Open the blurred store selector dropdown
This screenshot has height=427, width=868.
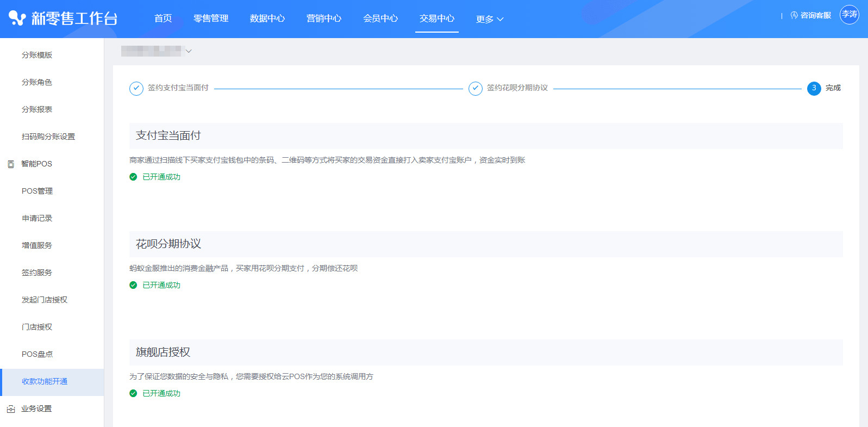[x=157, y=51]
